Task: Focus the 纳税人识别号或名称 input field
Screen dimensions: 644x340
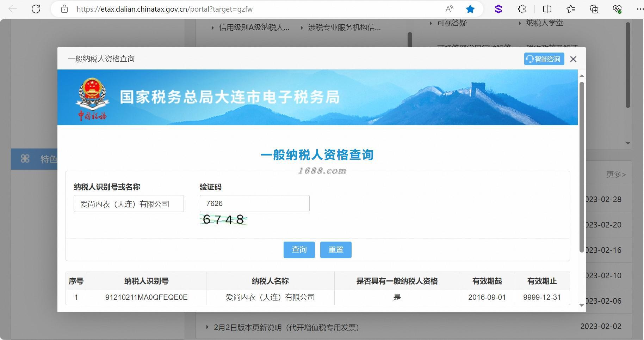Action: (129, 204)
